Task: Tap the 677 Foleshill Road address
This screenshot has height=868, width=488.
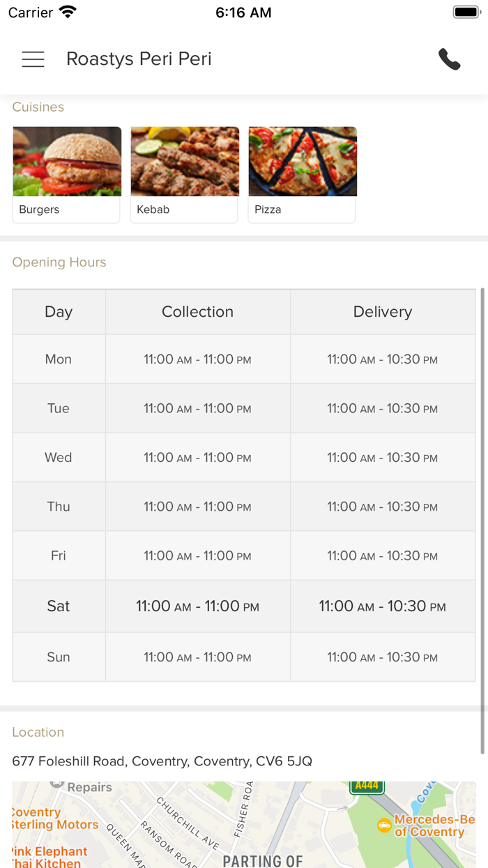Action: [x=162, y=761]
